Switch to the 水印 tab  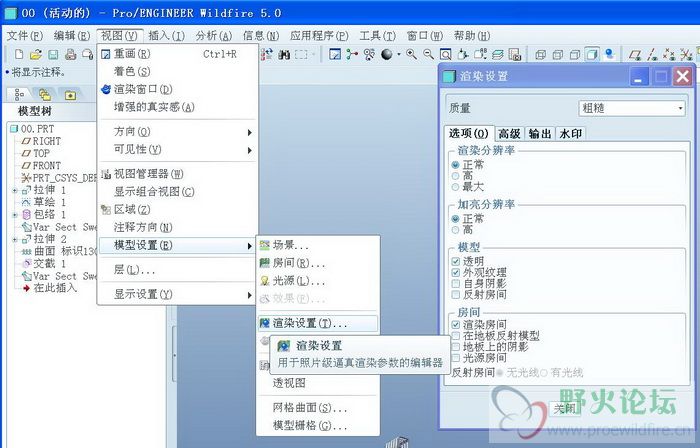(570, 134)
